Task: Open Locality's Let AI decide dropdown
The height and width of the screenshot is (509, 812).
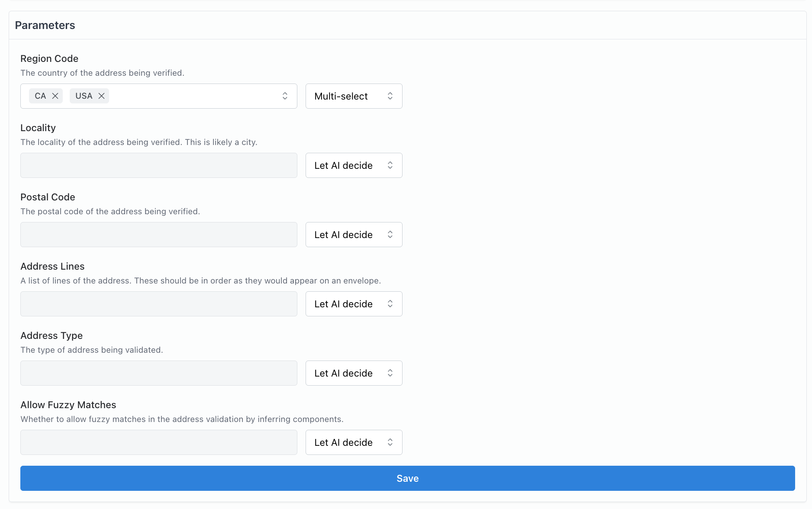Action: click(x=354, y=165)
